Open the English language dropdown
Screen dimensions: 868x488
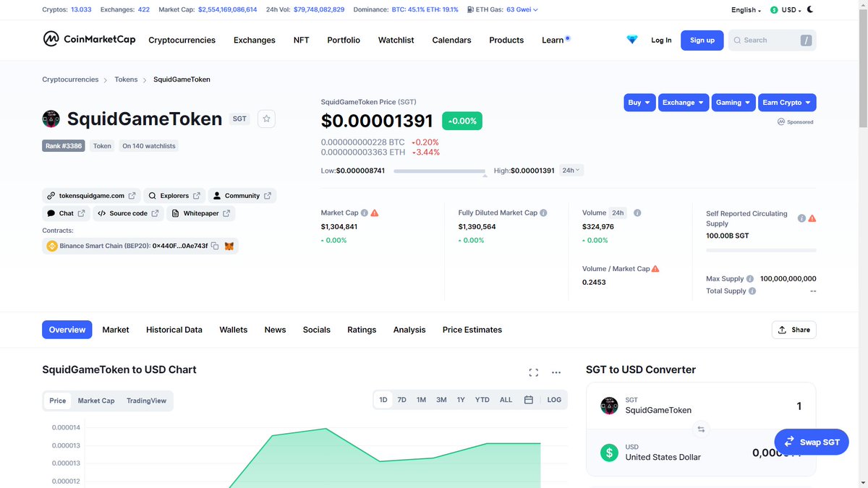click(746, 9)
